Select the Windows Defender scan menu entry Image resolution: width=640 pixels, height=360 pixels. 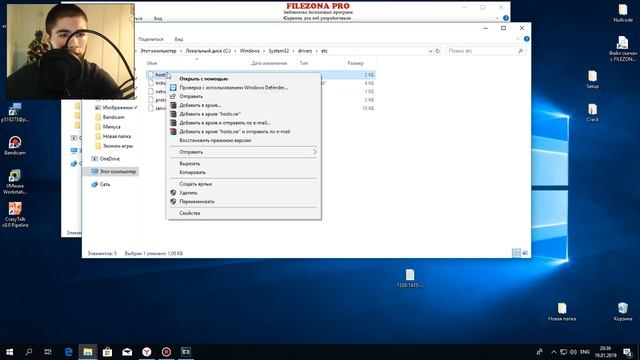tap(233, 87)
